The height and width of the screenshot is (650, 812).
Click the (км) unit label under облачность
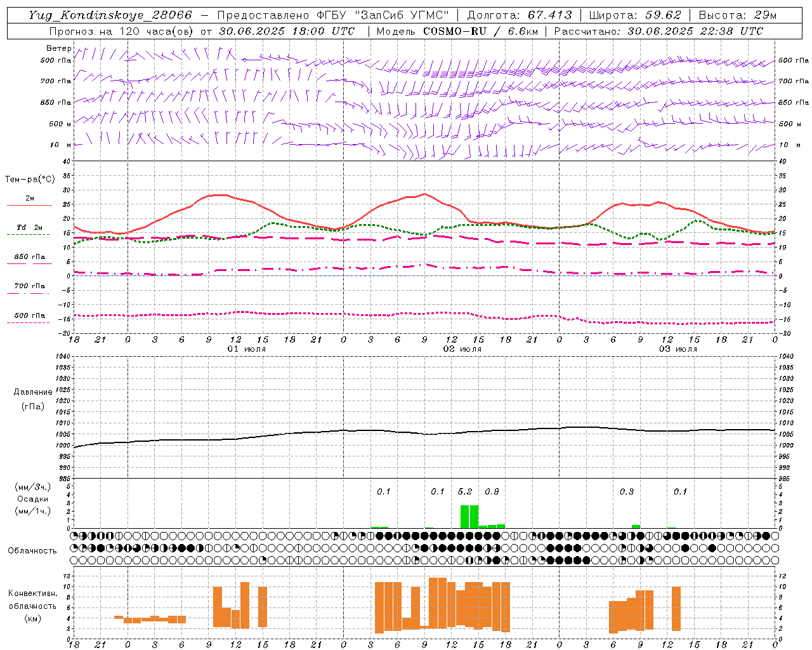pos(33,618)
